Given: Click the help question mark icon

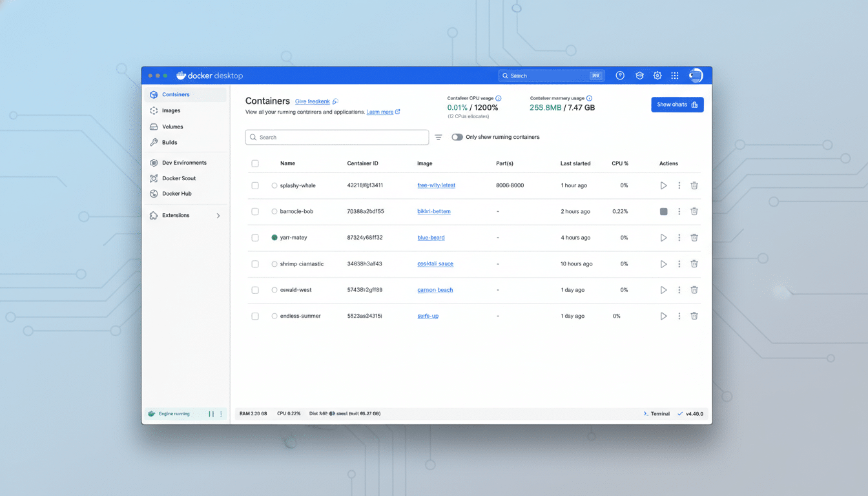Looking at the screenshot, I should (619, 75).
